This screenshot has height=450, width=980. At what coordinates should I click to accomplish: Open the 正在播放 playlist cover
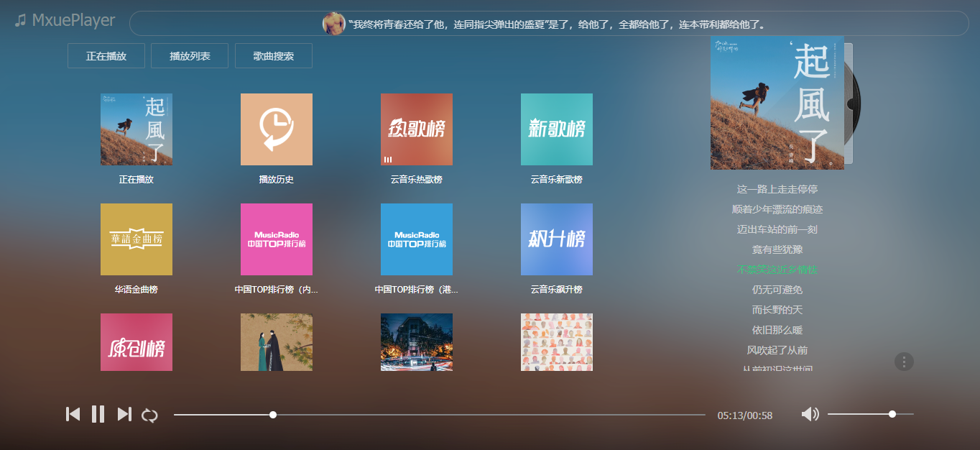[x=137, y=129]
